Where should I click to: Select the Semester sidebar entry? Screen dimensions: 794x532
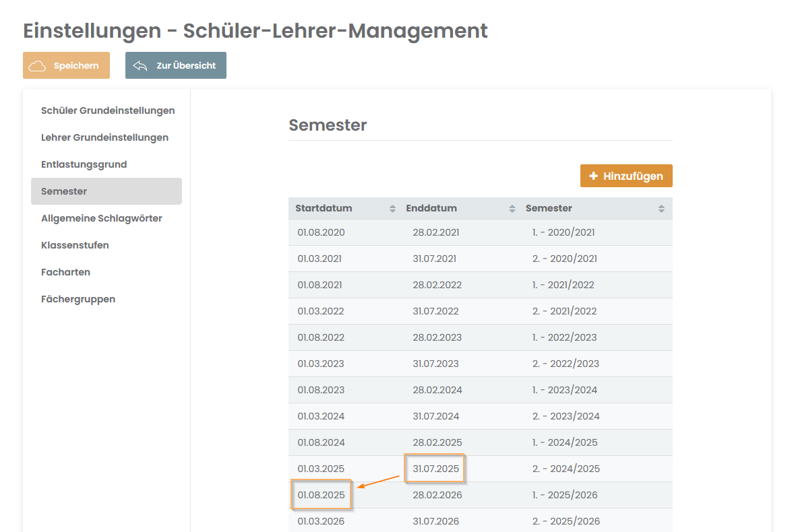[106, 191]
